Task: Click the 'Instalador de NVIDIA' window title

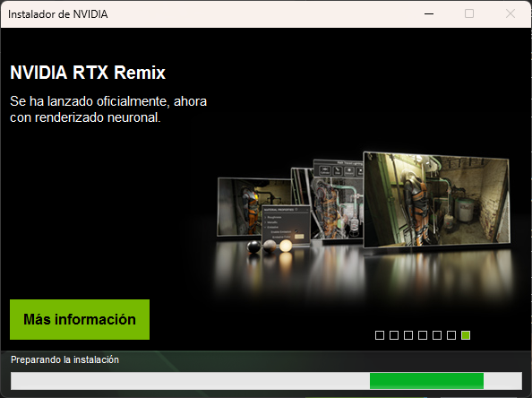Action: point(58,14)
